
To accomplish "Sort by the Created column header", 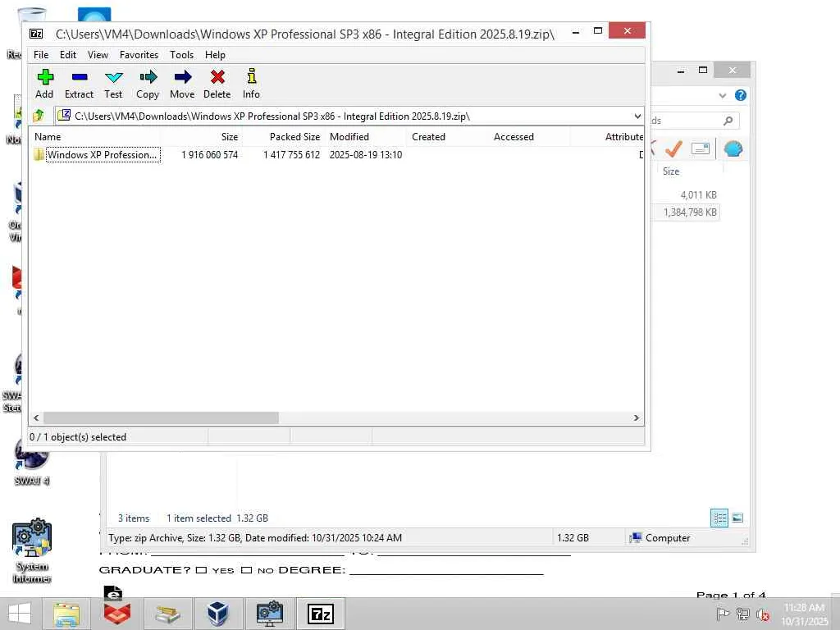I will (447, 137).
